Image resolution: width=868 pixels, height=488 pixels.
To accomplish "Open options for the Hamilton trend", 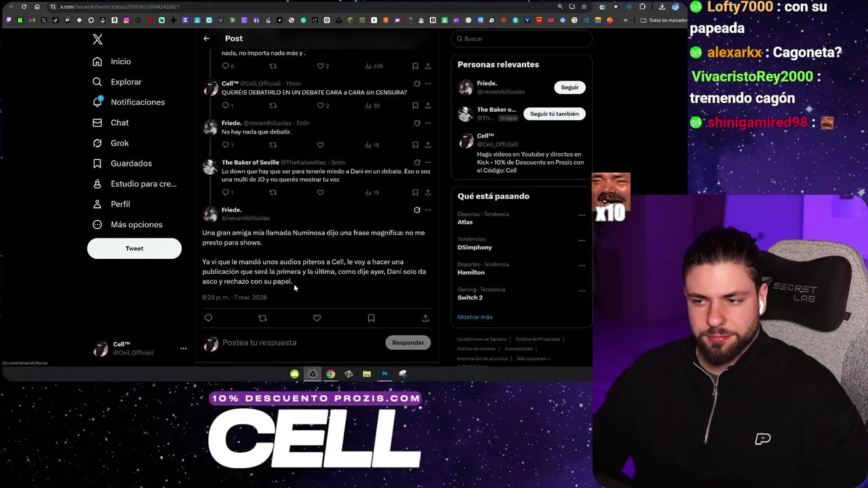I will click(582, 266).
